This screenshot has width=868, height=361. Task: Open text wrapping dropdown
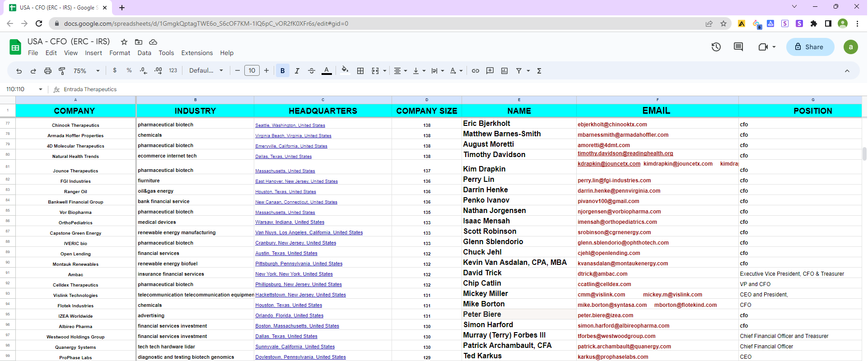pos(438,71)
